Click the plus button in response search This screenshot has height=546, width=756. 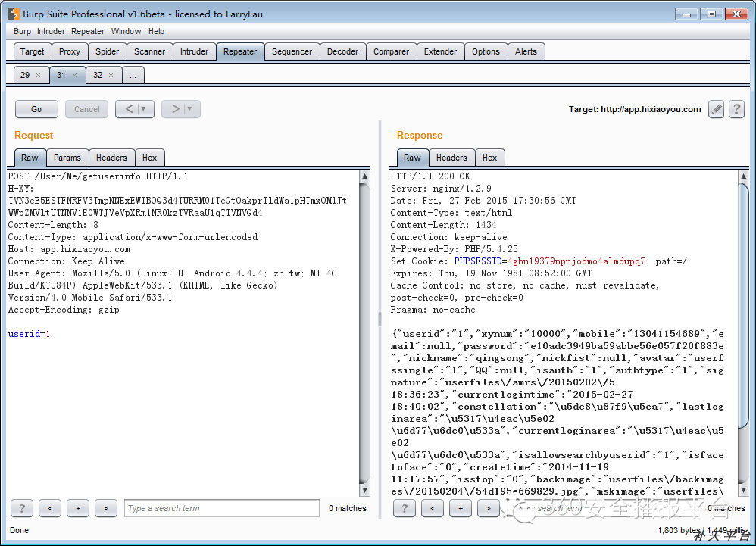coord(461,508)
